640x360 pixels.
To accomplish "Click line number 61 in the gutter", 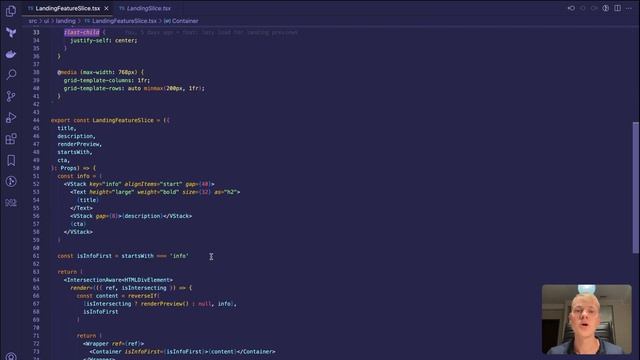I will click(36, 256).
